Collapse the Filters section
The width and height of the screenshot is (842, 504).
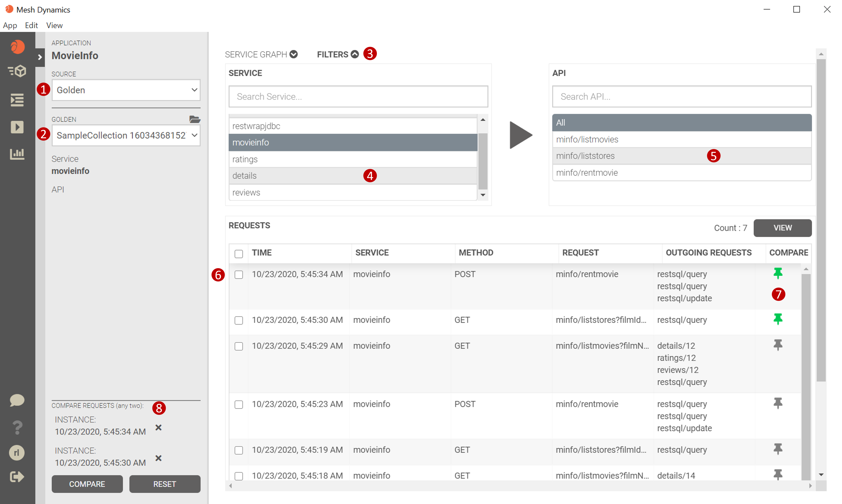click(338, 54)
